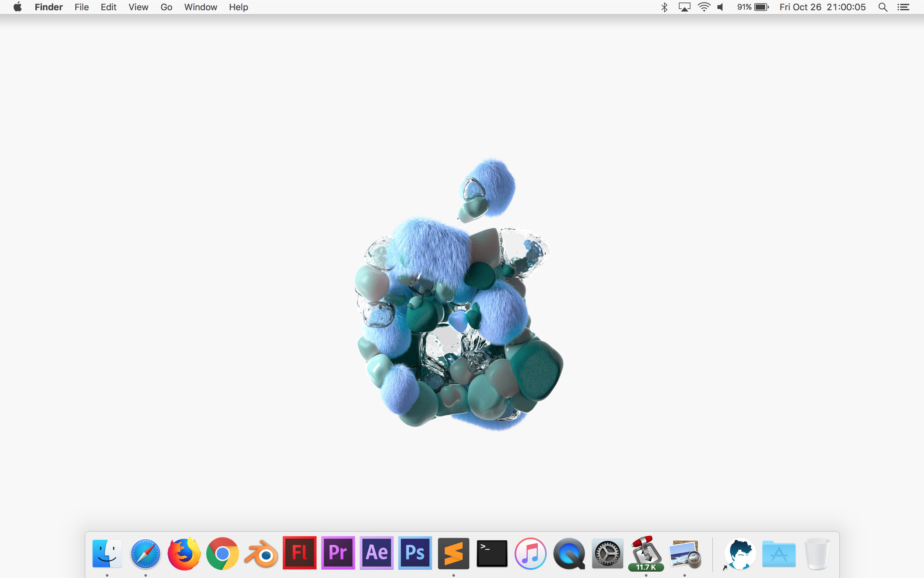
Task: Open the Help menu
Action: [x=238, y=7]
